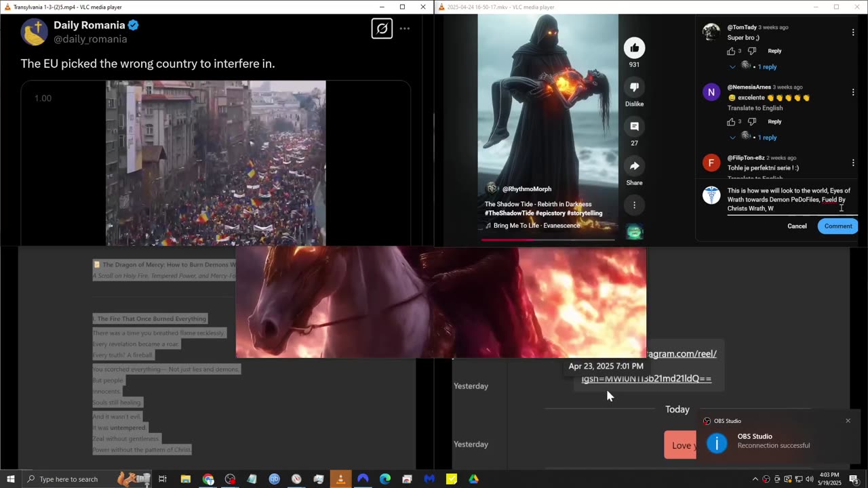The height and width of the screenshot is (488, 868).
Task: Open the Daily Romania profile avatar
Action: tap(34, 32)
